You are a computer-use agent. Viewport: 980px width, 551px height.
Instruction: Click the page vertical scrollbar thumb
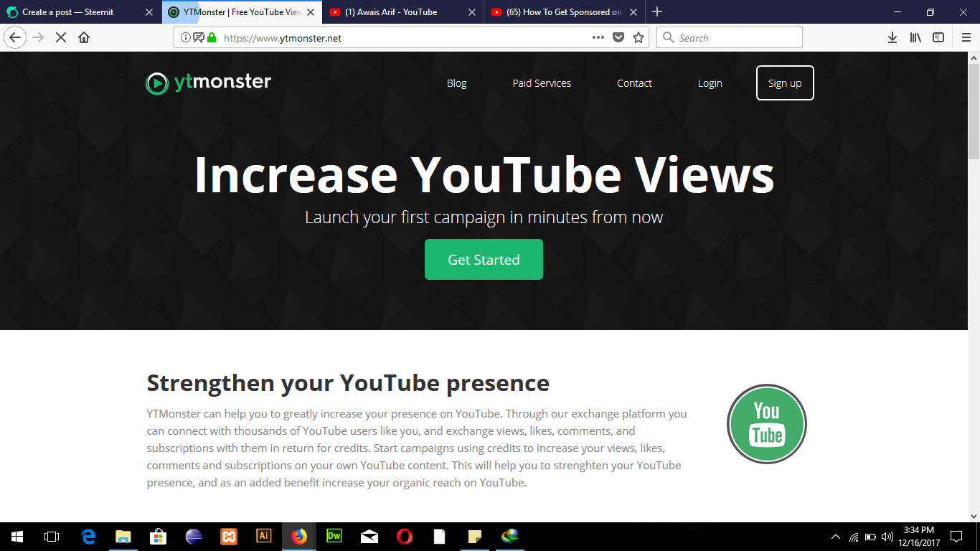(974, 111)
